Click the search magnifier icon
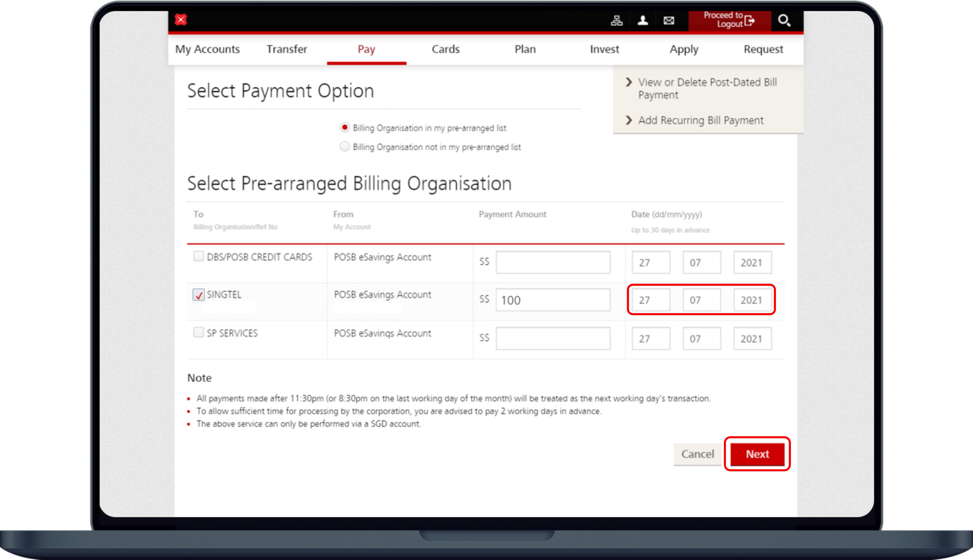 784,20
